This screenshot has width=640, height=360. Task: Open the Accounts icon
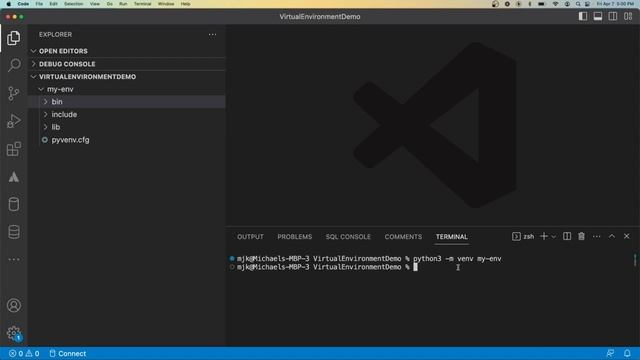point(13,305)
